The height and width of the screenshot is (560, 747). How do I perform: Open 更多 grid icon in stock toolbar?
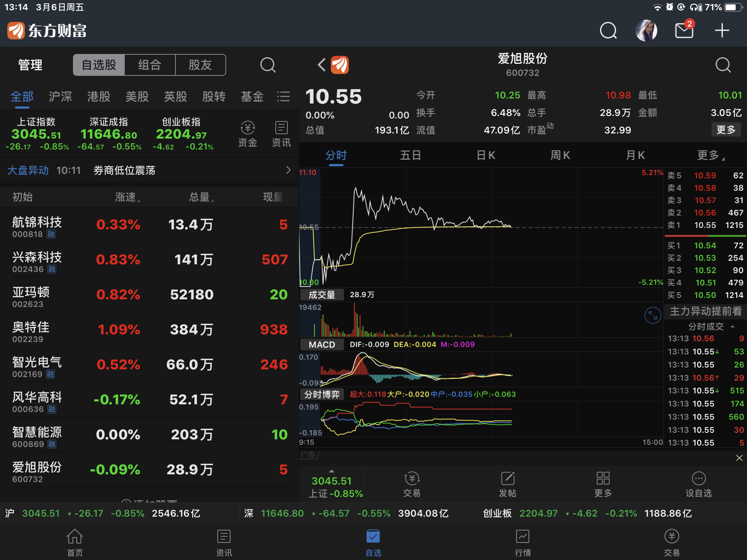603,485
